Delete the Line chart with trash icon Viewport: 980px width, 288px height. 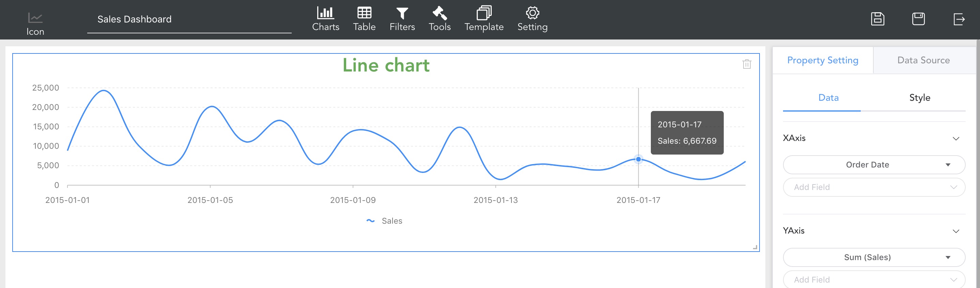point(746,64)
